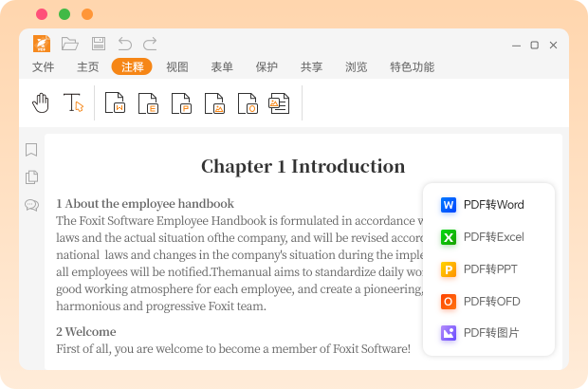This screenshot has width=588, height=389.
Task: Click the convert to OFD toolbar icon
Action: tap(247, 102)
